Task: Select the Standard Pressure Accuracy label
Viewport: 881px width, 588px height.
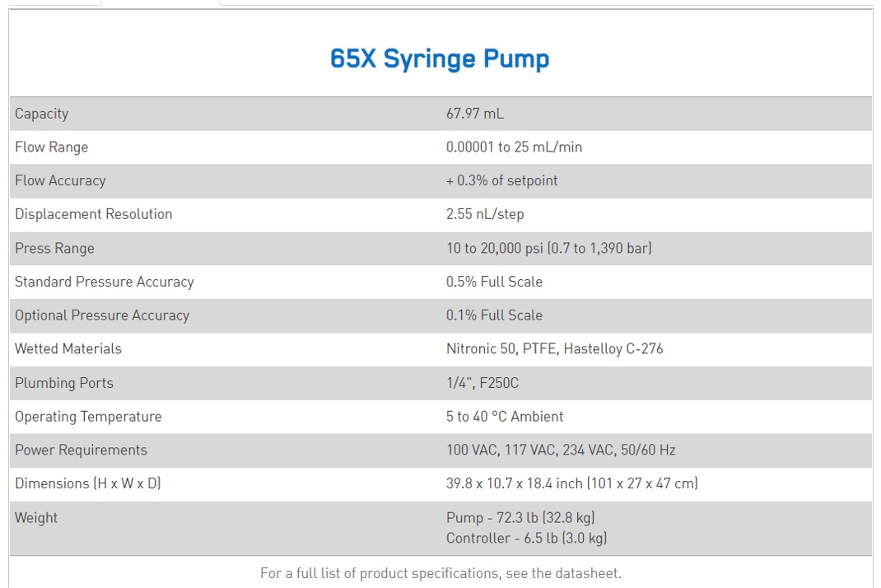Action: pos(105,282)
